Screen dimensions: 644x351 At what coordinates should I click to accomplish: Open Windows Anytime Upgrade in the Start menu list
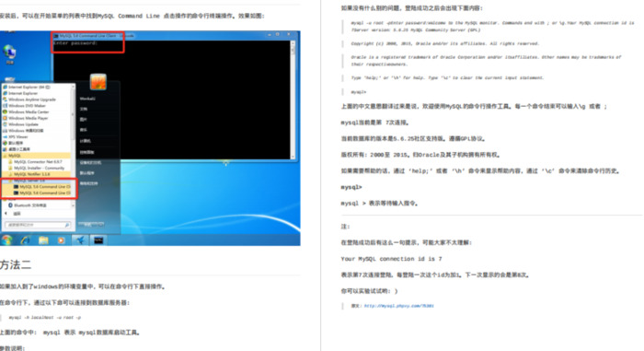tap(29, 99)
